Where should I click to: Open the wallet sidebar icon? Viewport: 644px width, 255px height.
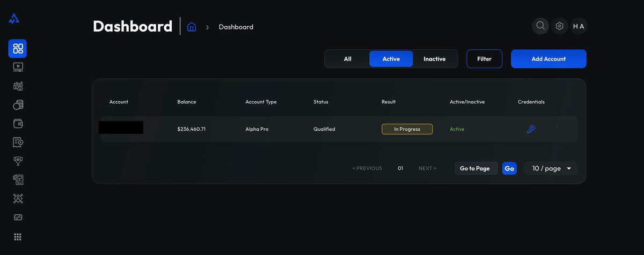[18, 124]
